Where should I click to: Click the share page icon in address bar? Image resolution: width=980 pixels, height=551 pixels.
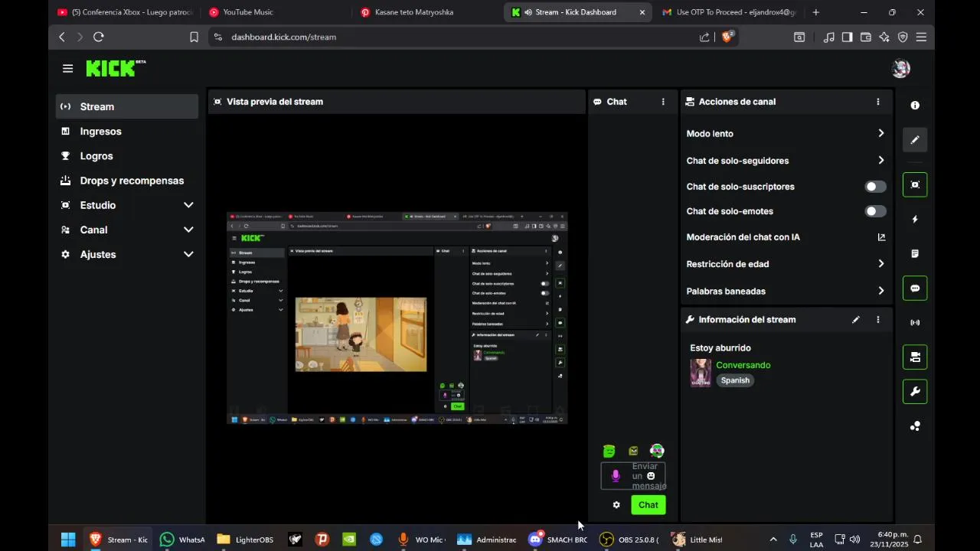(704, 37)
